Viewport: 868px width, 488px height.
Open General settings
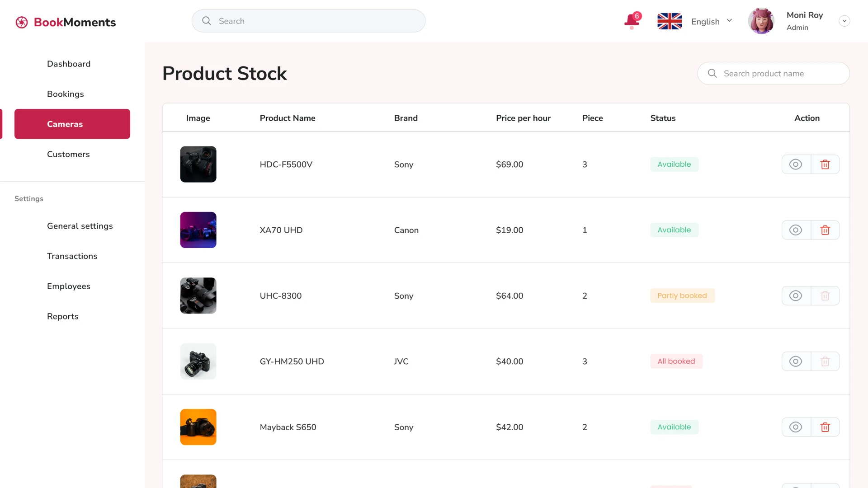(x=80, y=226)
